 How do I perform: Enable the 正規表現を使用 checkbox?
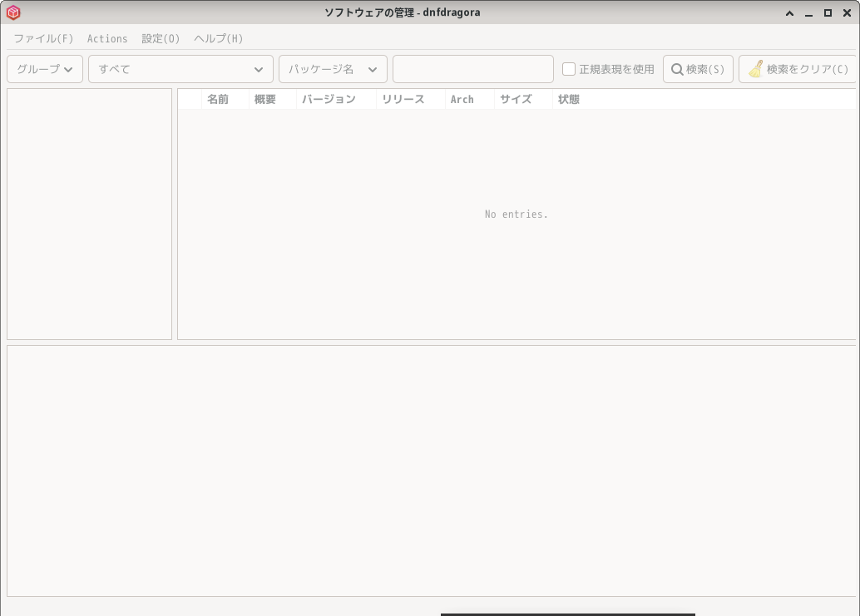click(569, 69)
